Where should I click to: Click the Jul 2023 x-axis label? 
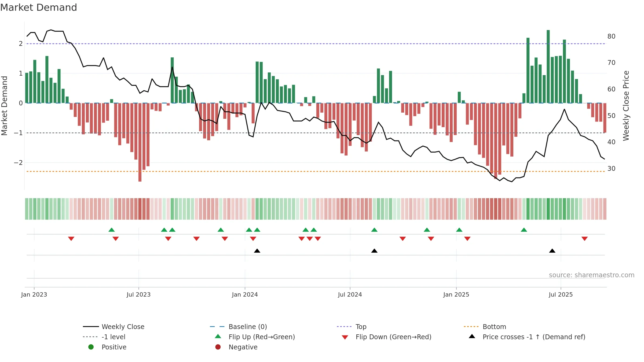(x=138, y=294)
